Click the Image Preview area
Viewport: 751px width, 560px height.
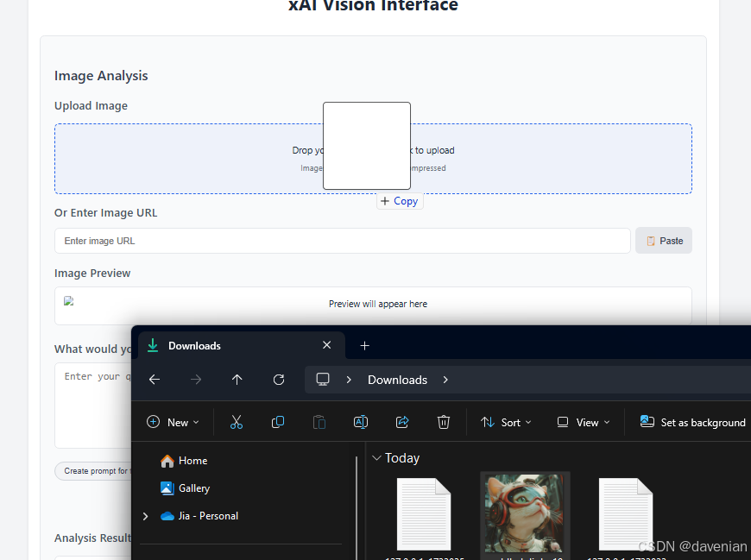373,305
